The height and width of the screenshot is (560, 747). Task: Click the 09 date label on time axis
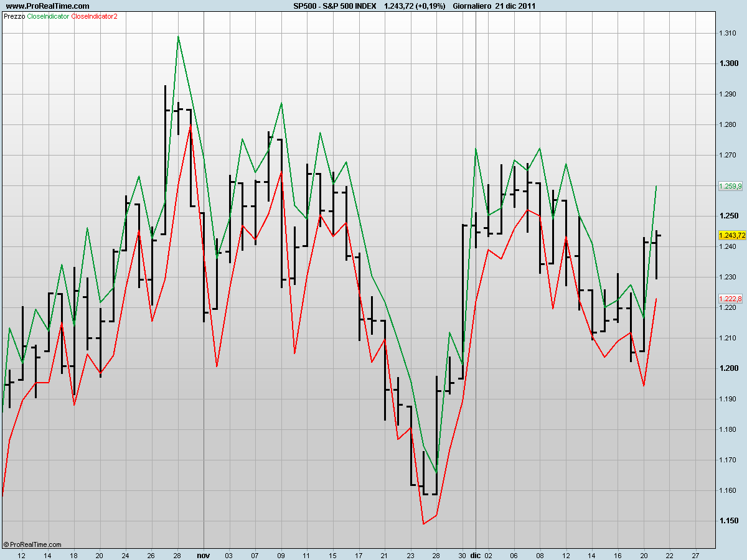281,554
